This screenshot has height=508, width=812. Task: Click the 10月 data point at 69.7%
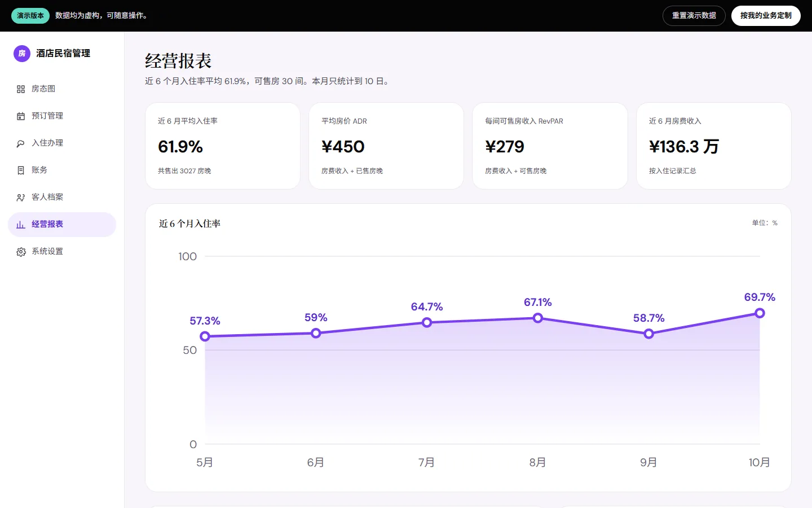click(760, 313)
